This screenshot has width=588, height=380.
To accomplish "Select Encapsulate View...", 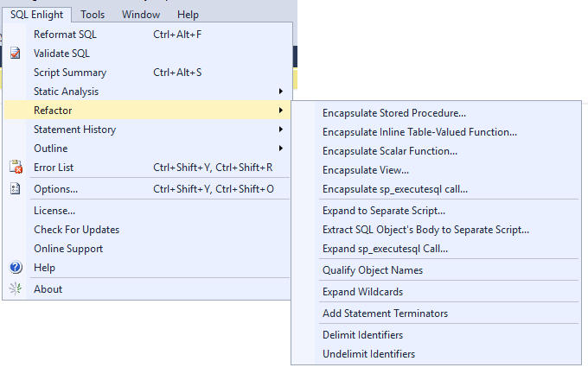I will pyautogui.click(x=436, y=170).
